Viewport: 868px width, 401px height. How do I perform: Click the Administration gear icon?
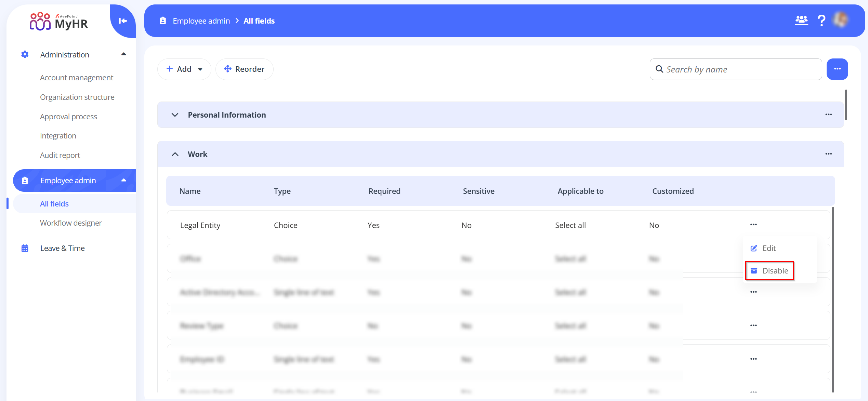click(x=25, y=54)
